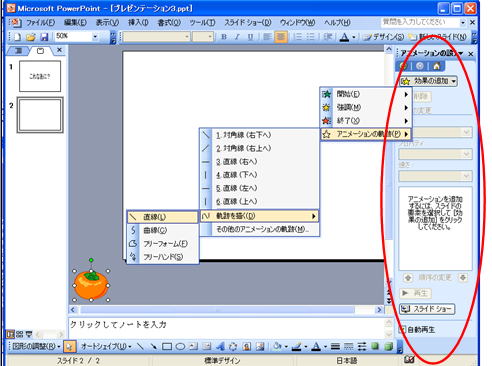Select the Rectangle shape tool

(167, 347)
